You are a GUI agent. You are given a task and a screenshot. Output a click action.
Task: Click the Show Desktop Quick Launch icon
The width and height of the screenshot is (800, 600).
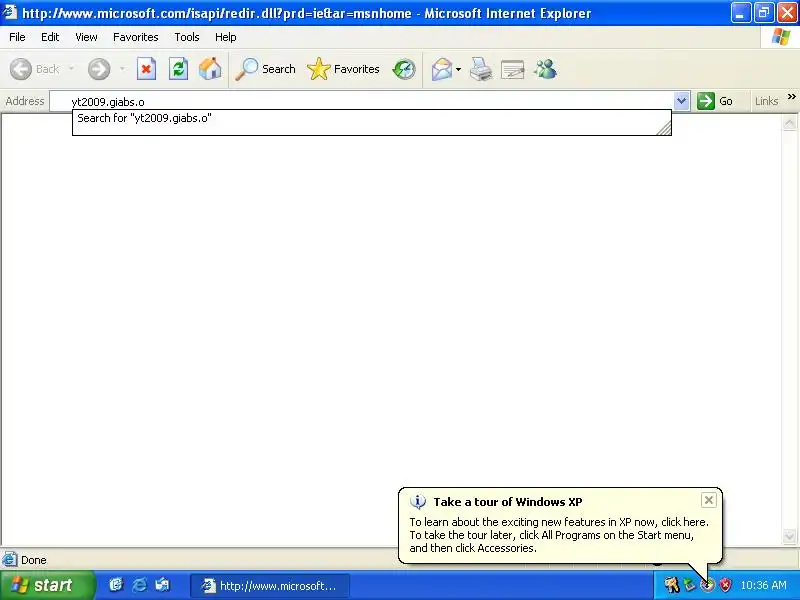(162, 585)
